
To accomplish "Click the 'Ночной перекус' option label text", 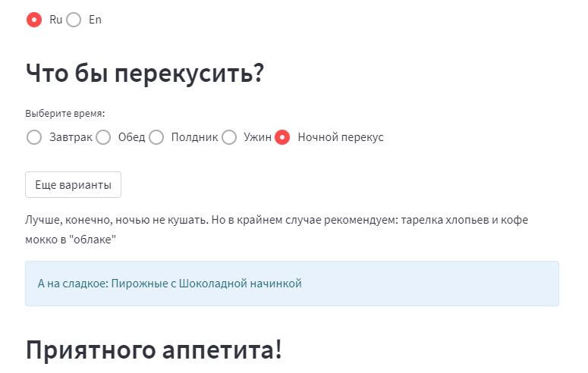I will [341, 137].
